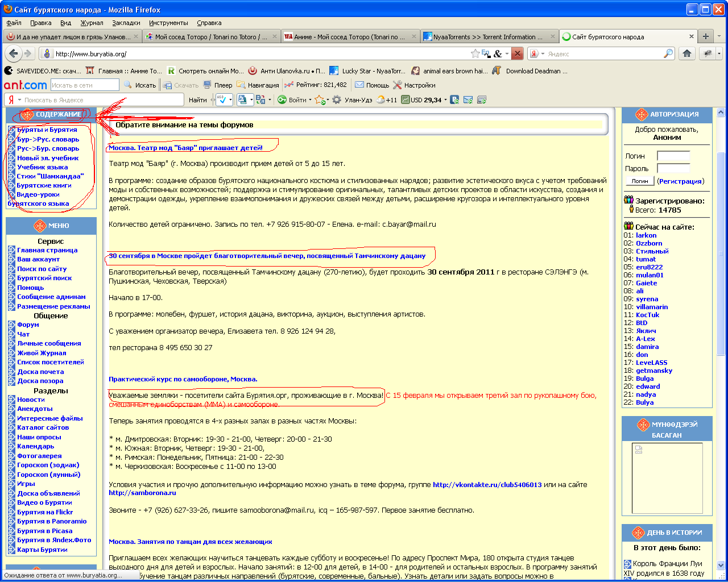Click SAVEVIDEO.ME bookmark in bookmarks bar
Screen dimensions: 728x582
43,71
